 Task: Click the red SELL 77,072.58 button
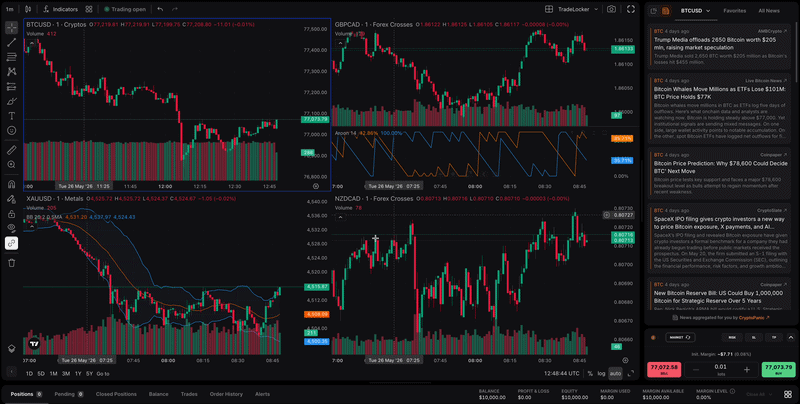[x=664, y=370]
